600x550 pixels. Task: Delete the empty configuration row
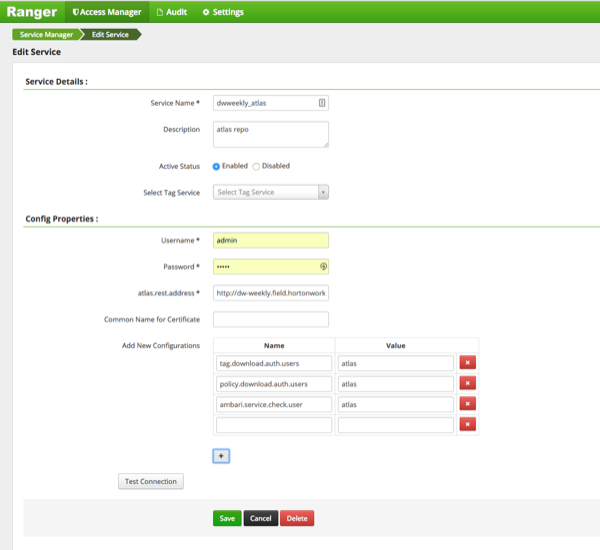pos(467,425)
